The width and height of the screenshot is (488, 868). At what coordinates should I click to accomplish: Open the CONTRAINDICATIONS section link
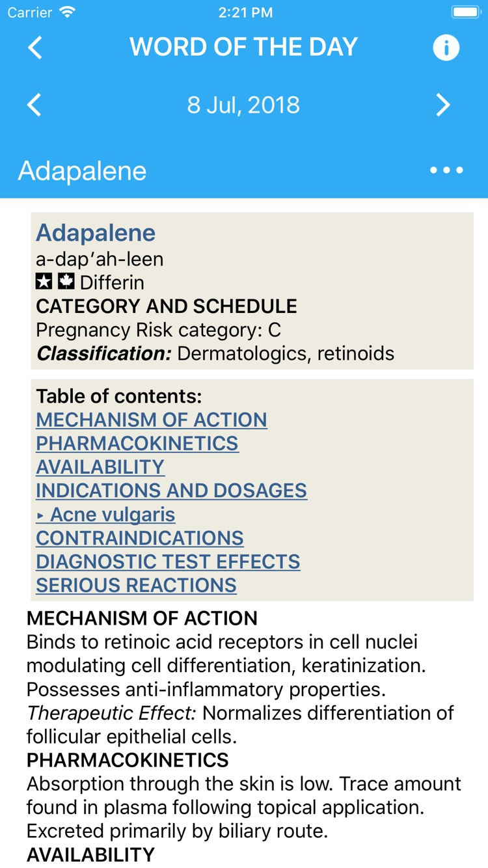pyautogui.click(x=140, y=537)
